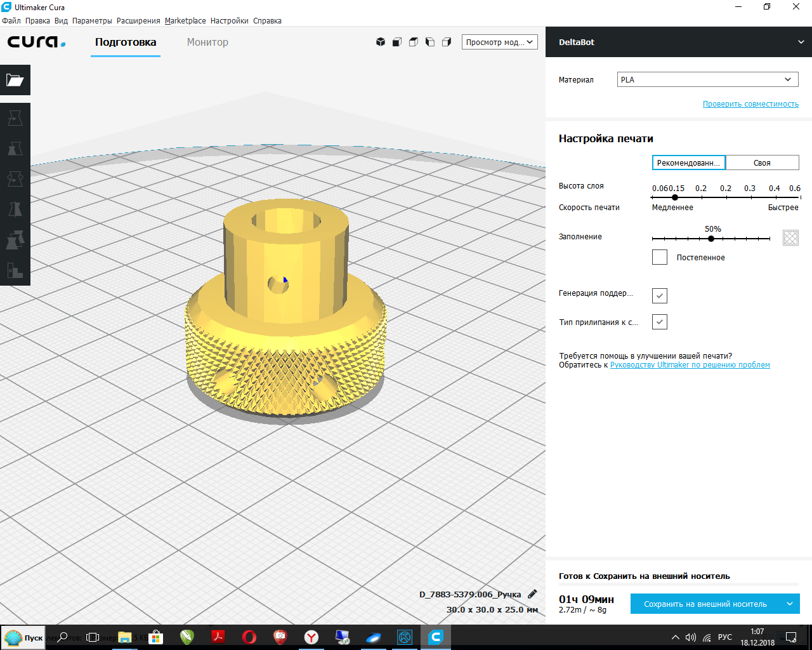Switch to the Монитор tab
Viewport: 812px width, 650px height.
click(207, 42)
